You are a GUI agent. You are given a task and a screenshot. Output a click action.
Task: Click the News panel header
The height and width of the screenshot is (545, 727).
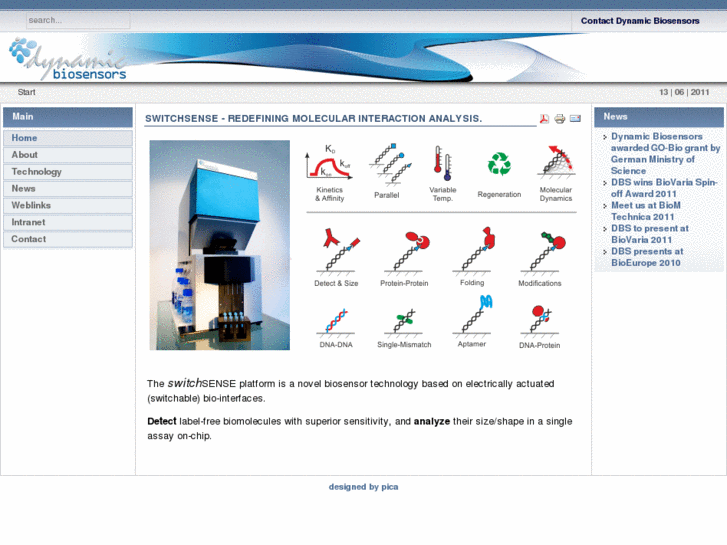coord(658,117)
